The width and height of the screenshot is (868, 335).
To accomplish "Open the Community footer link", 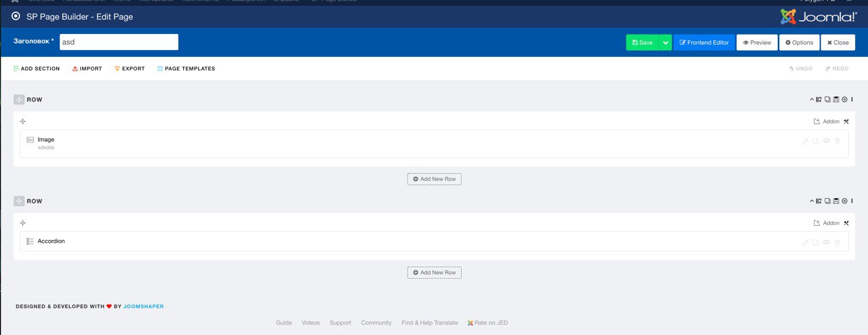I will pyautogui.click(x=376, y=323).
